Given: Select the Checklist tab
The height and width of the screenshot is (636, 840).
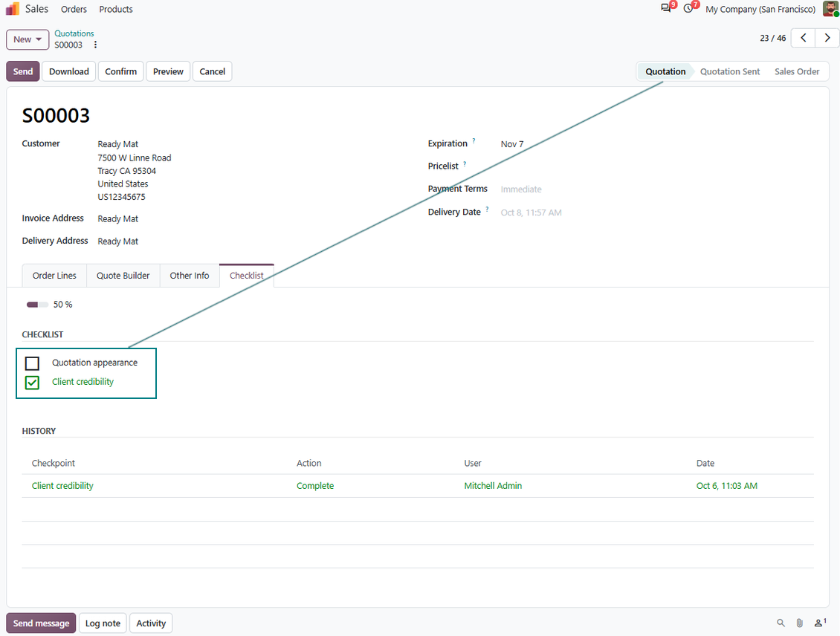Looking at the screenshot, I should 247,276.
